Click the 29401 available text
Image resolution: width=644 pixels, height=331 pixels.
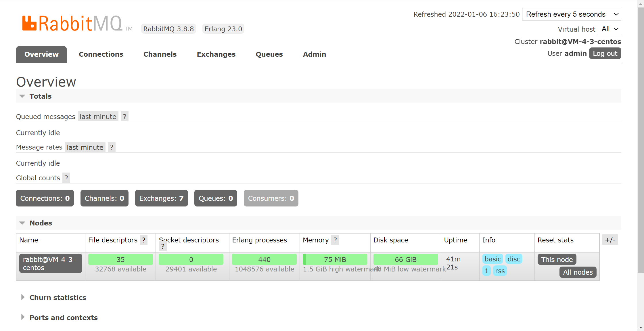tap(191, 269)
